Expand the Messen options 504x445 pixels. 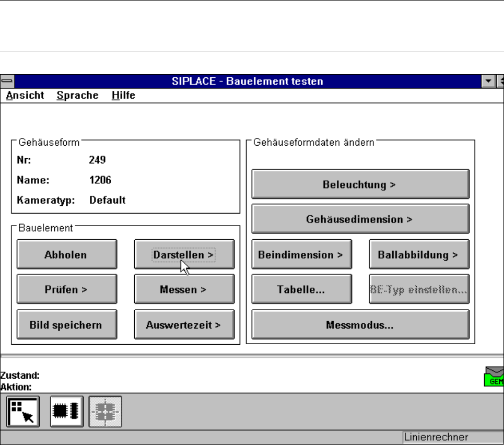(x=184, y=289)
